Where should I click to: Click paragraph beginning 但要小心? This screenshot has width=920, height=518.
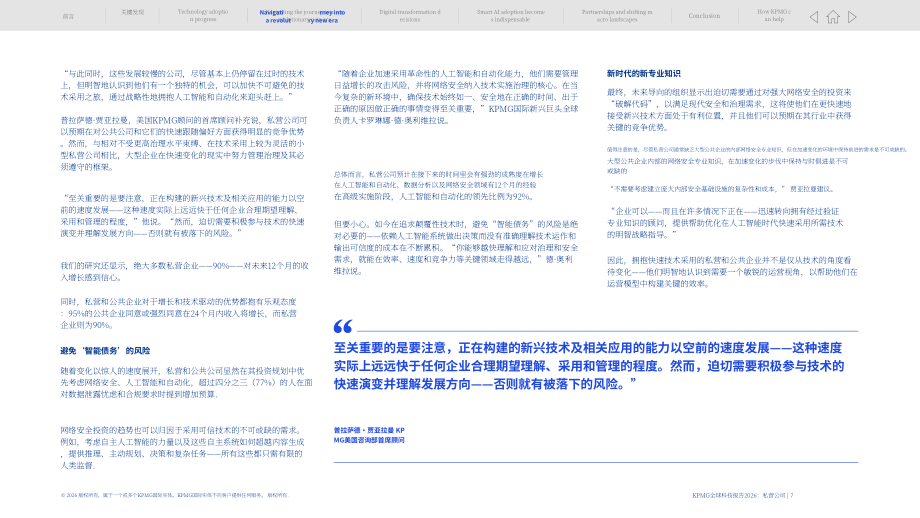[456, 248]
